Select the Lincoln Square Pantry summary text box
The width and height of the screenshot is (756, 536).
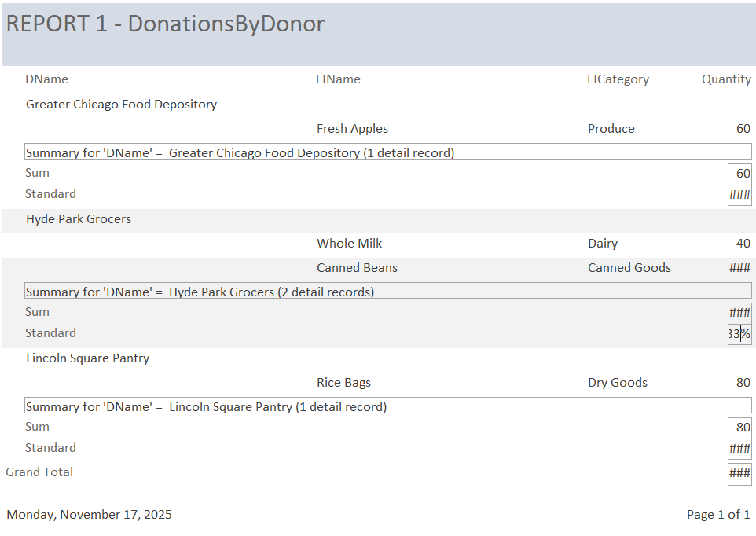[x=387, y=406]
